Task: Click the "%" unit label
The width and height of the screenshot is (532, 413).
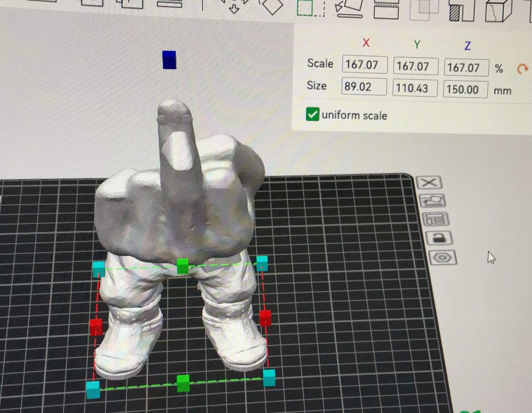Action: [499, 68]
